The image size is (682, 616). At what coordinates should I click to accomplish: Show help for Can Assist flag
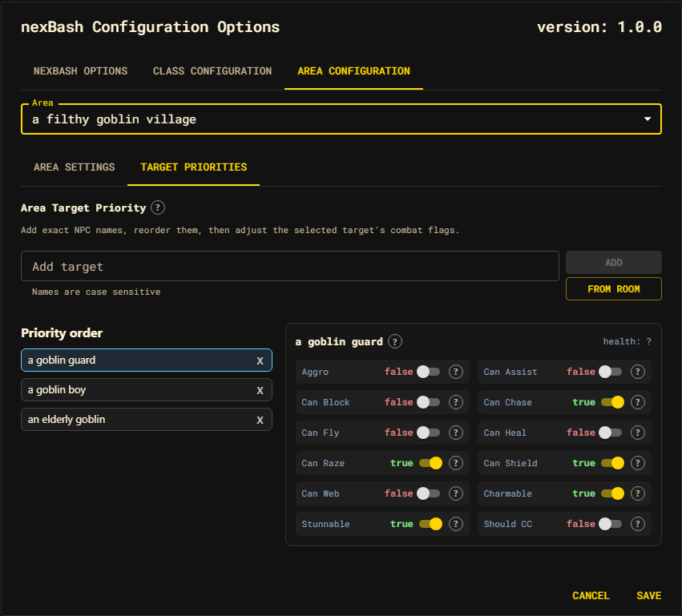point(638,372)
